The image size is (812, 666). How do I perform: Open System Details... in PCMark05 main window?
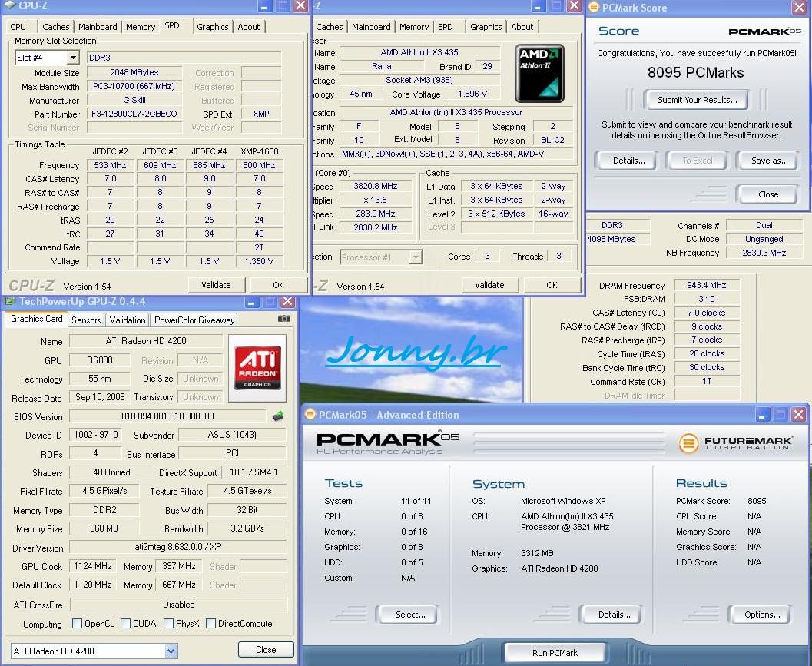coord(614,615)
